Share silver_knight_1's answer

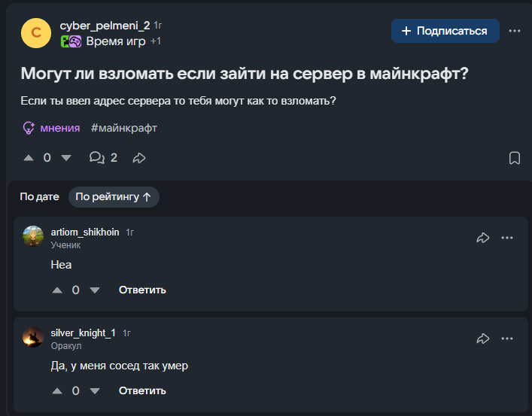click(x=483, y=339)
